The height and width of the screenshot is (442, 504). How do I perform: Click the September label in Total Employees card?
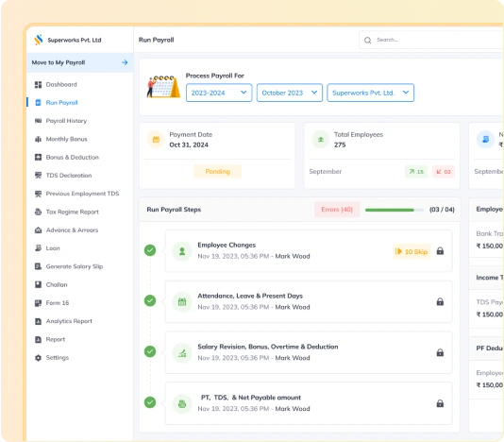point(326,172)
